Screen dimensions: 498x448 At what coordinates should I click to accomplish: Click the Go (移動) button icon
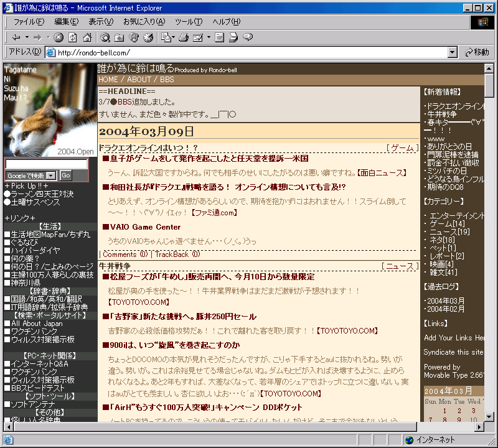[477, 52]
